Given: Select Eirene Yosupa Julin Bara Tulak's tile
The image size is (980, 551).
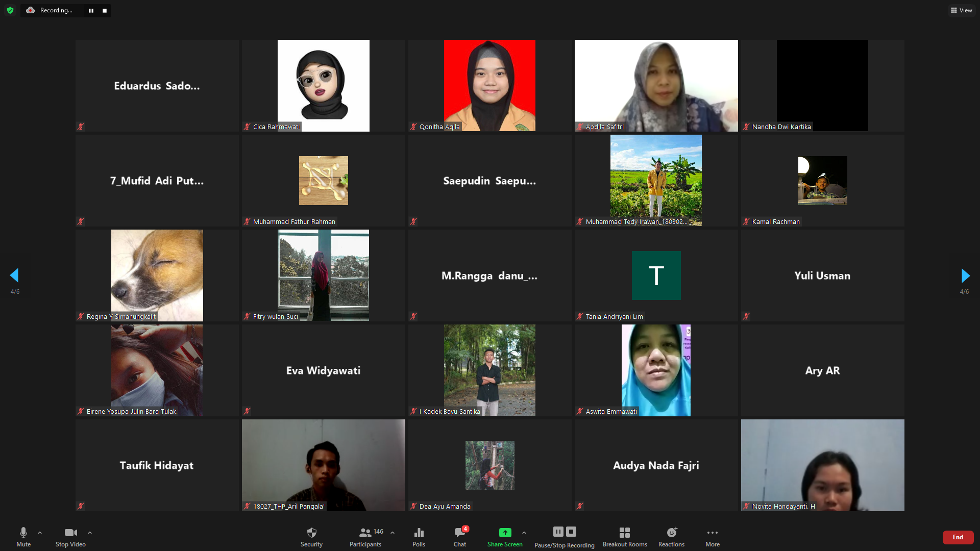Looking at the screenshot, I should 157,370.
